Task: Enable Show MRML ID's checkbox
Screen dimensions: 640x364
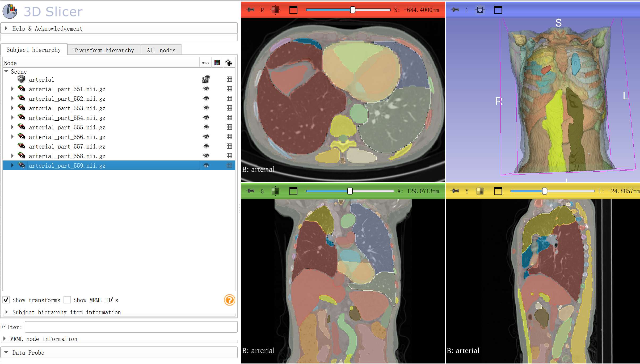Action: click(x=68, y=300)
